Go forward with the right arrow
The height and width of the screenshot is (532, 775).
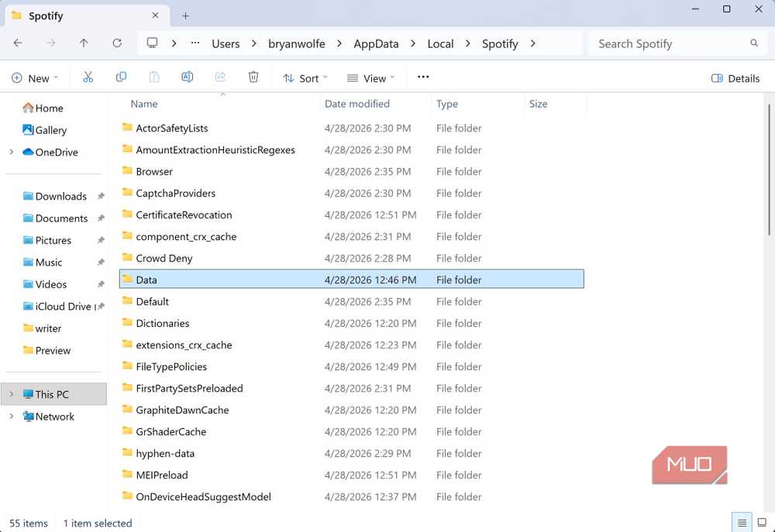51,43
